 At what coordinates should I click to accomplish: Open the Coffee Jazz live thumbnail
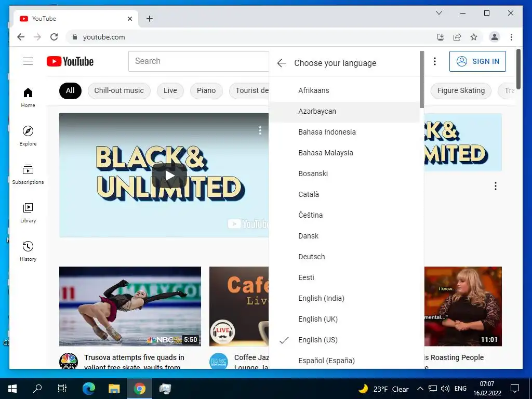tap(239, 307)
